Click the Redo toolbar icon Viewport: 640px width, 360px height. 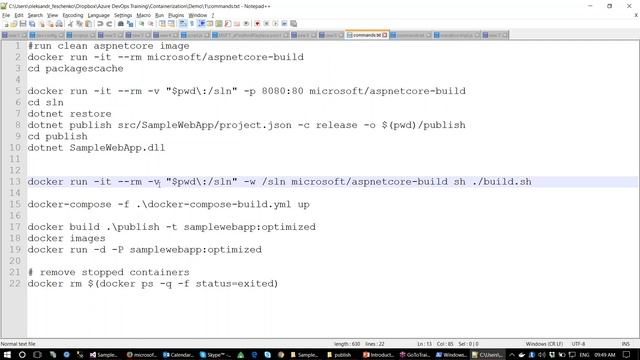click(109, 24)
